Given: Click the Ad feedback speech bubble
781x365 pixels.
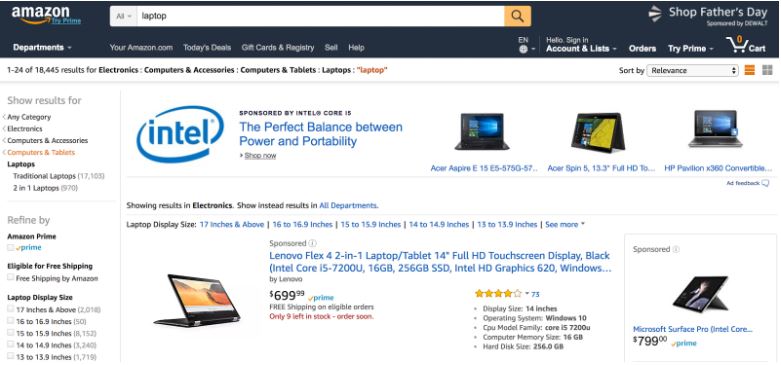Looking at the screenshot, I should point(765,184).
